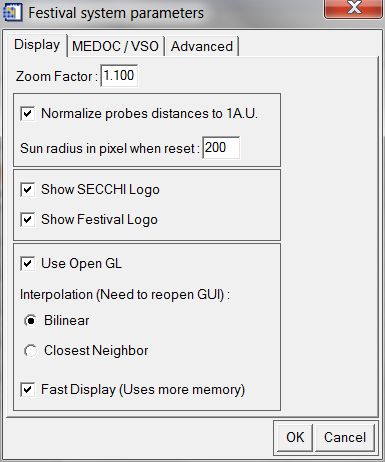Click the Festival app icon in title bar
385x462 pixels.
(12, 12)
